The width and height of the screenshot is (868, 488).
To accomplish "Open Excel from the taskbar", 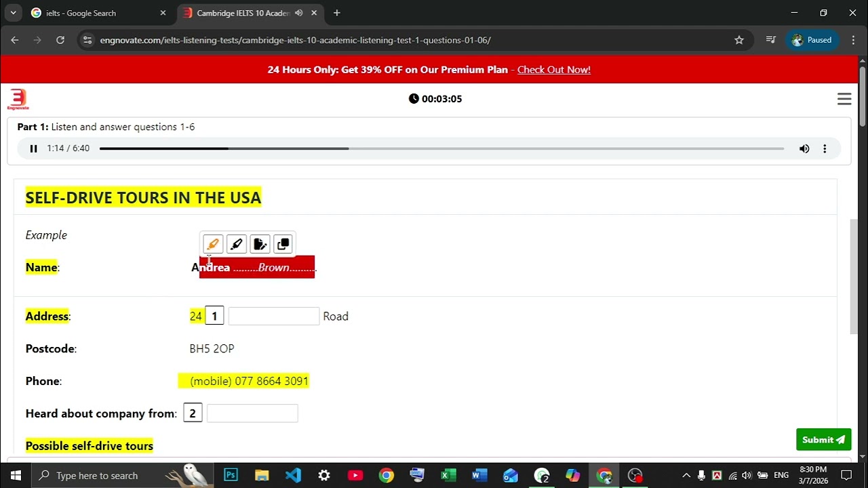I will (x=448, y=475).
